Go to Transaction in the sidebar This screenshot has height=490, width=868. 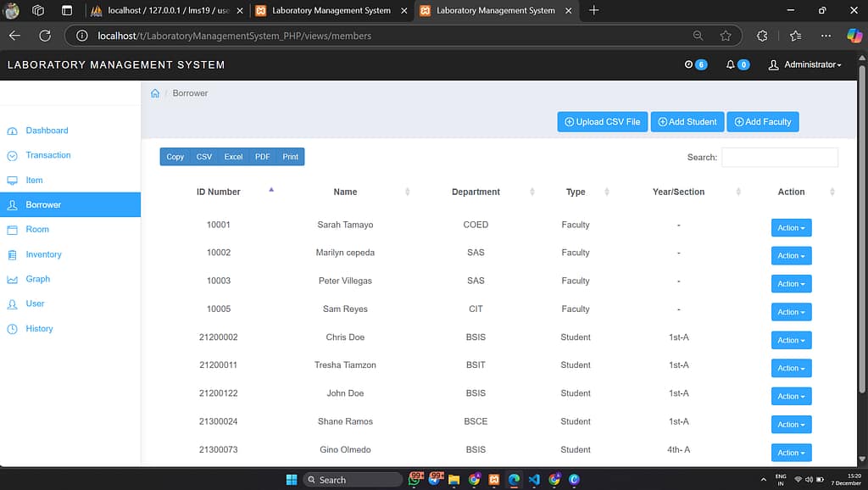click(x=47, y=155)
